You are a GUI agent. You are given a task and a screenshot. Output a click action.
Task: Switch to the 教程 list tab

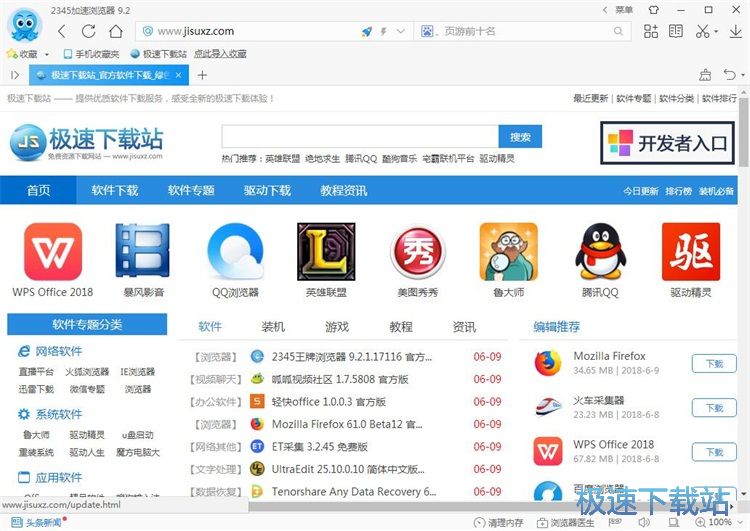click(x=401, y=327)
